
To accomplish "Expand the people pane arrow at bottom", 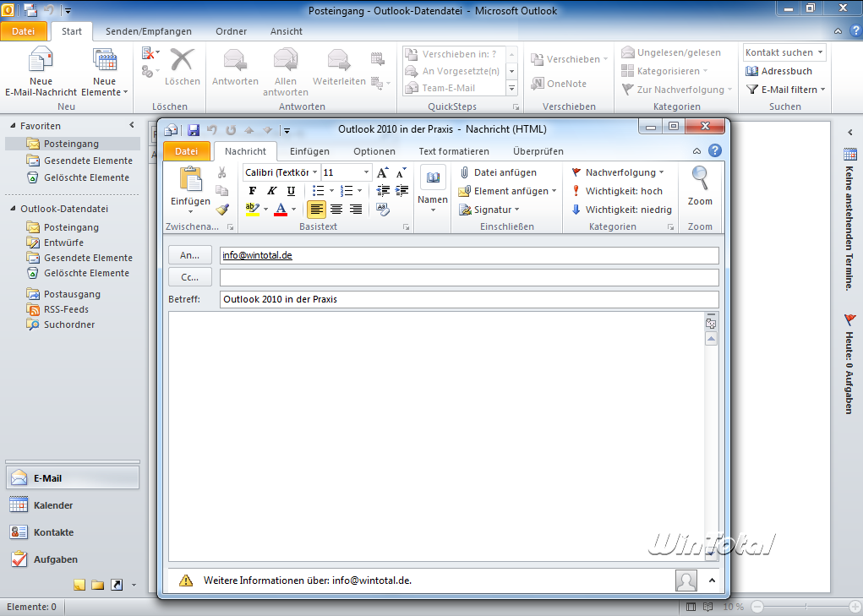I will click(712, 581).
